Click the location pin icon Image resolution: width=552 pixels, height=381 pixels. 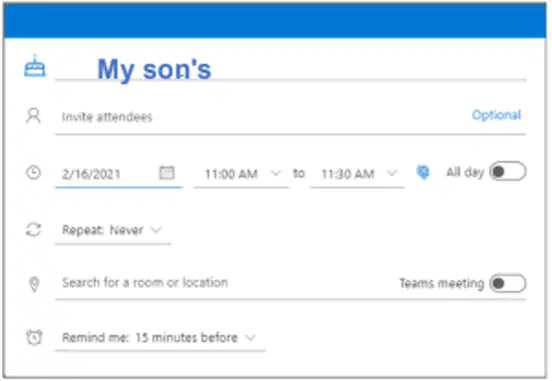coord(34,284)
